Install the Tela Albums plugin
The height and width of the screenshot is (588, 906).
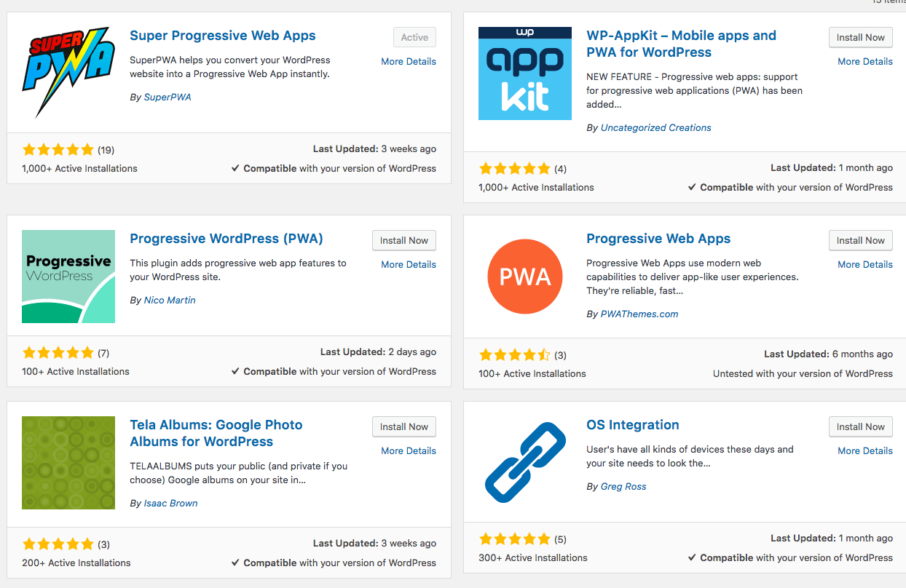tap(403, 426)
